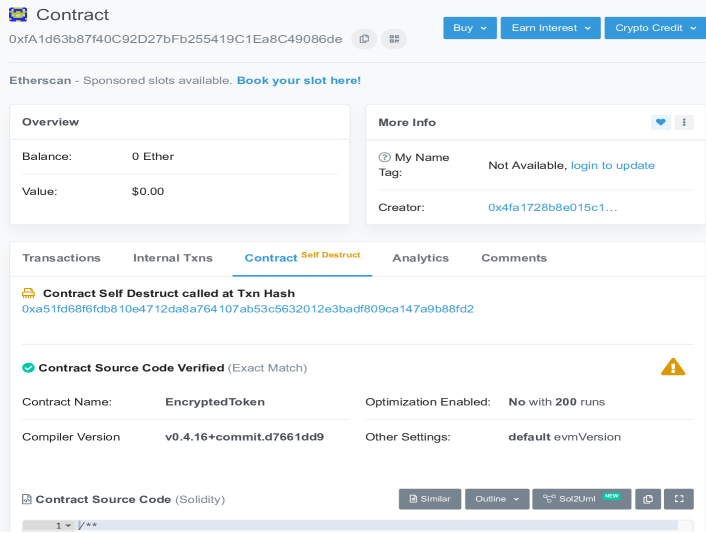Screen dimensions: 706x533
Task: Click the Similar contracts button
Action: coord(429,499)
